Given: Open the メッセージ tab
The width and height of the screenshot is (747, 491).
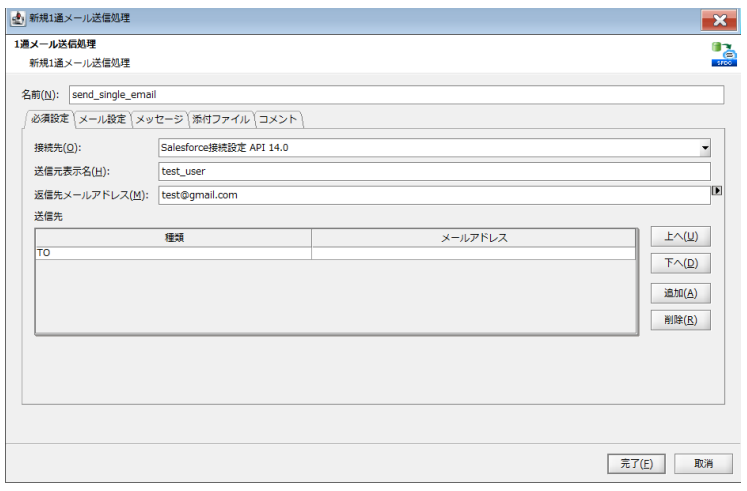Looking at the screenshot, I should tap(159, 120).
